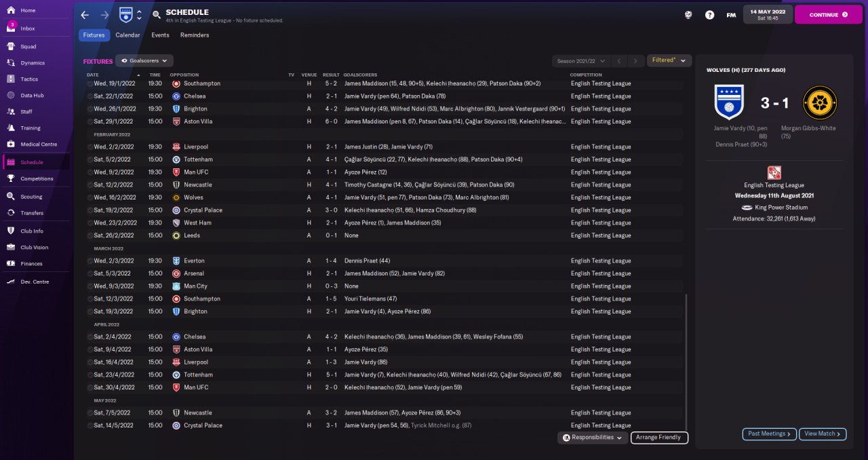Go forward with the right arrow
This screenshot has height=460, width=868.
tap(104, 14)
